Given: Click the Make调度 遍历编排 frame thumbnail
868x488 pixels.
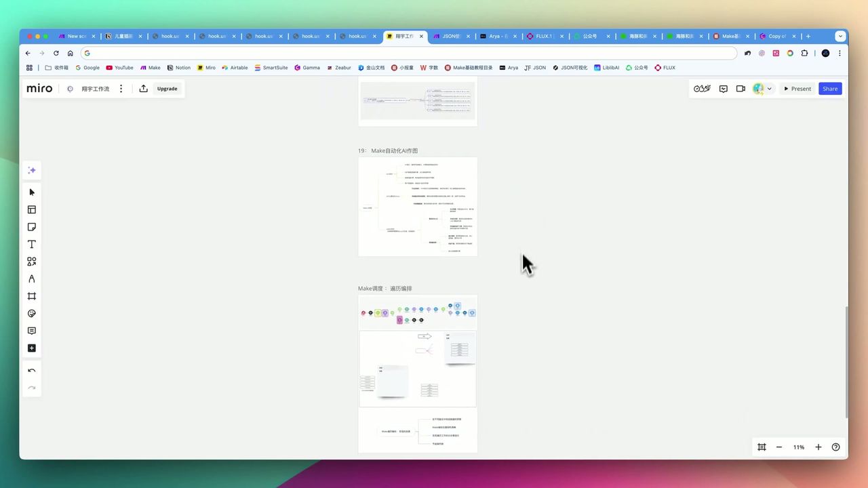Looking at the screenshot, I should tap(418, 373).
